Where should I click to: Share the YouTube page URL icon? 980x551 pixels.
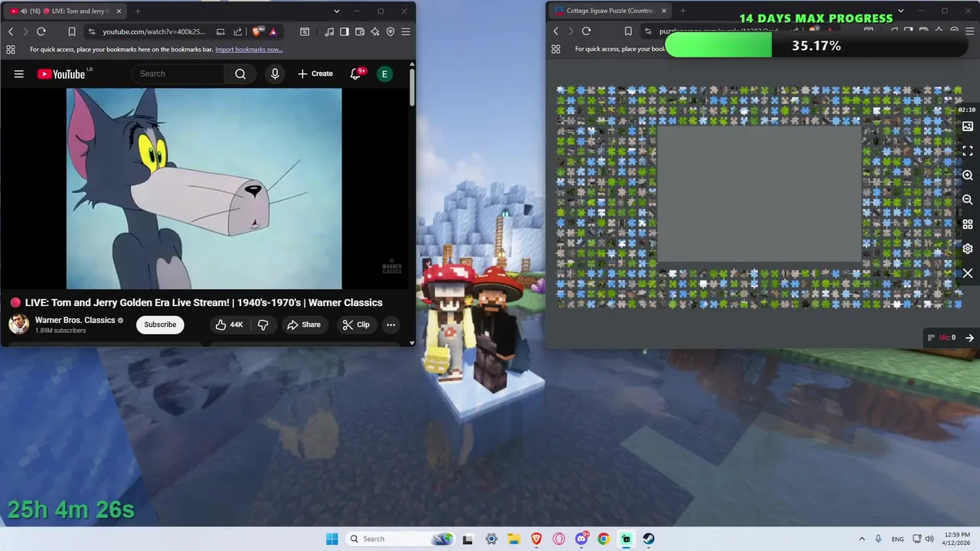point(237,31)
